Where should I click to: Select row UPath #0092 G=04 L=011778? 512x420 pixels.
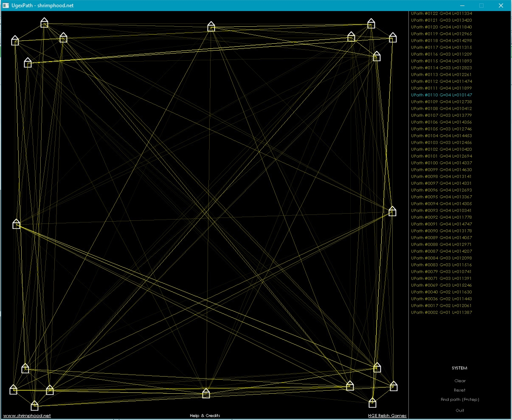point(442,217)
